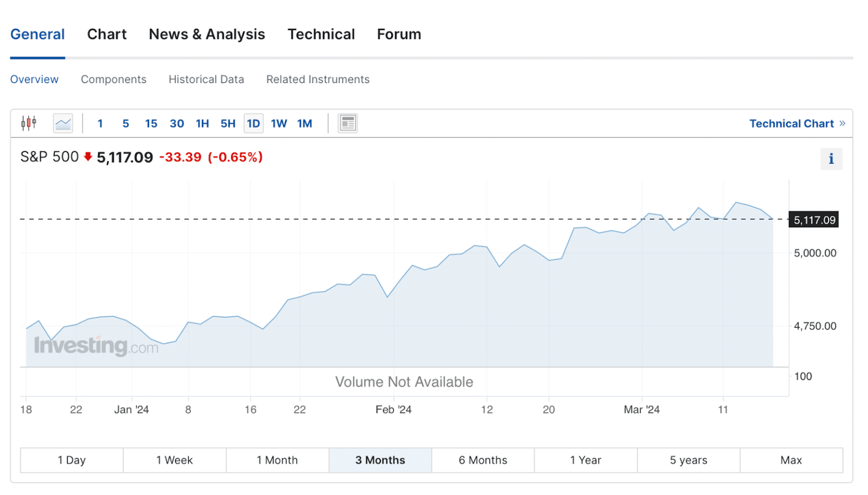Switch the chart to 6 Months range

click(483, 460)
